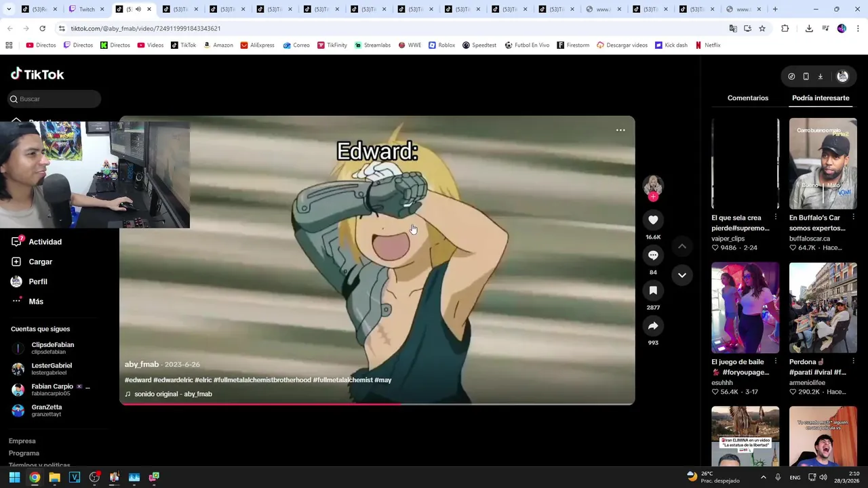
Task: Open OBS Studio from taskbar
Action: 94,477
